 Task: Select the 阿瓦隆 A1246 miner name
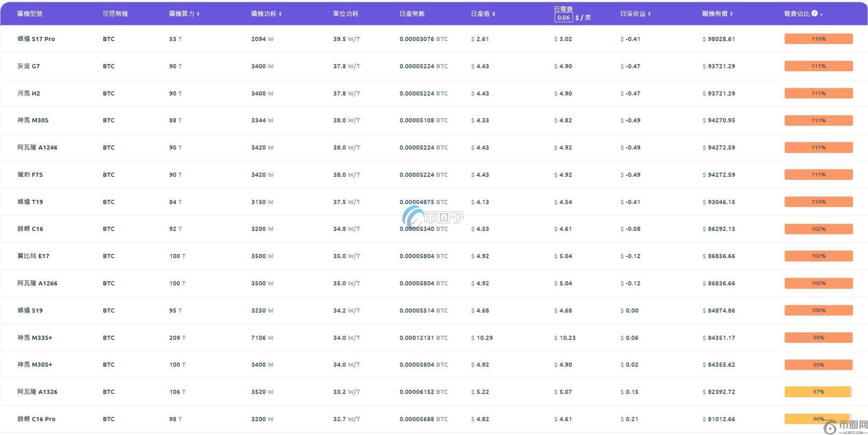pos(37,148)
